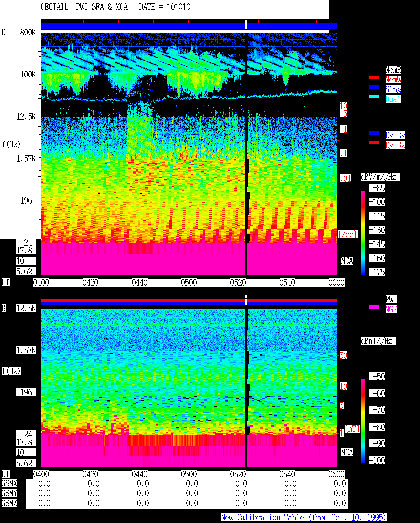420x523 pixels.
Task: Click the upper MCA label beside E panel
Action: pyautogui.click(x=347, y=261)
